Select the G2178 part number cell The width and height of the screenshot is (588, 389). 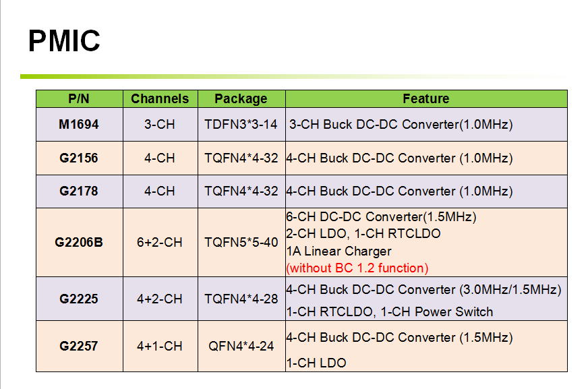[79, 191]
